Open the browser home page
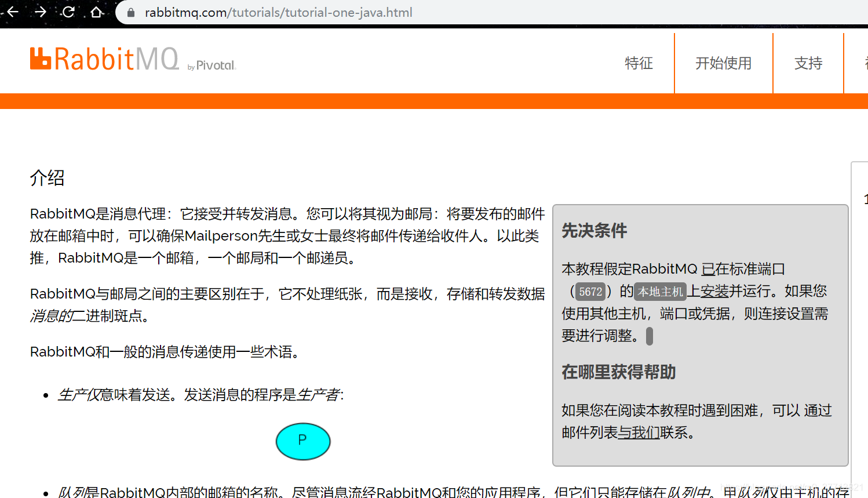Viewport: 868px width, 498px height. click(x=96, y=10)
